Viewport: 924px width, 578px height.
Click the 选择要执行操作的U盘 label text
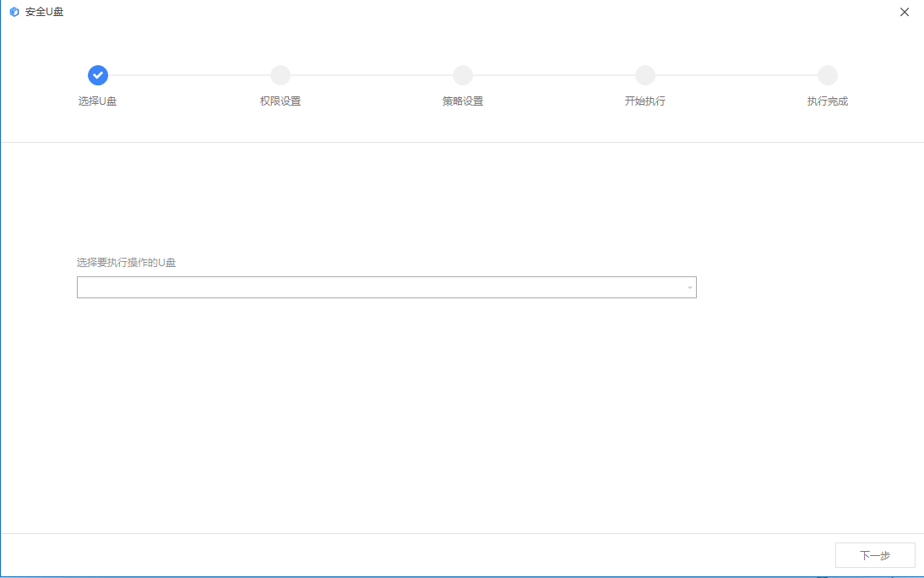point(127,263)
